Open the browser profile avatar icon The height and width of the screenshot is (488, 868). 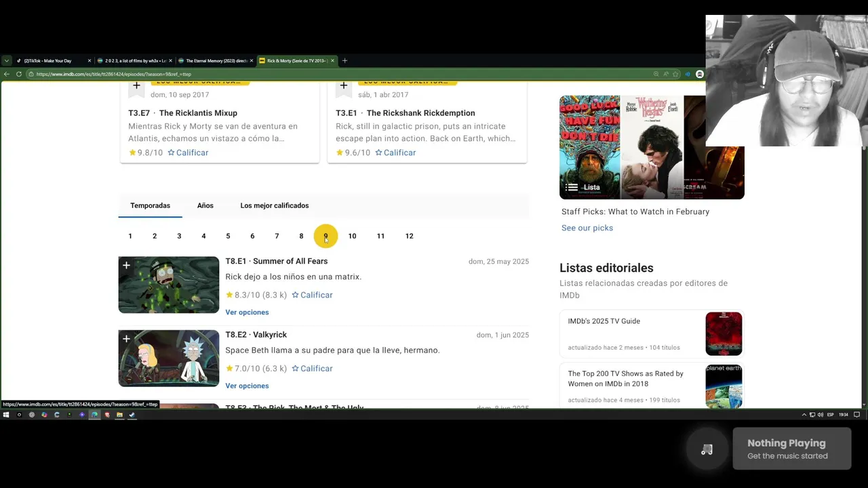(700, 74)
